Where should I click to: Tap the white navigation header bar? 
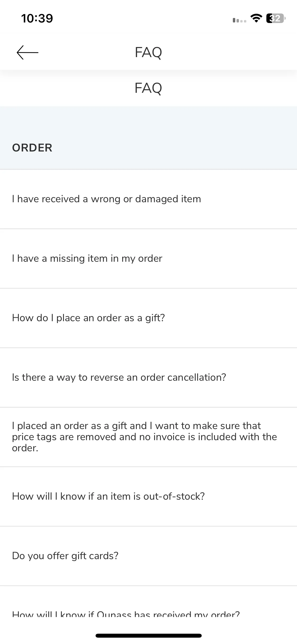(x=148, y=52)
